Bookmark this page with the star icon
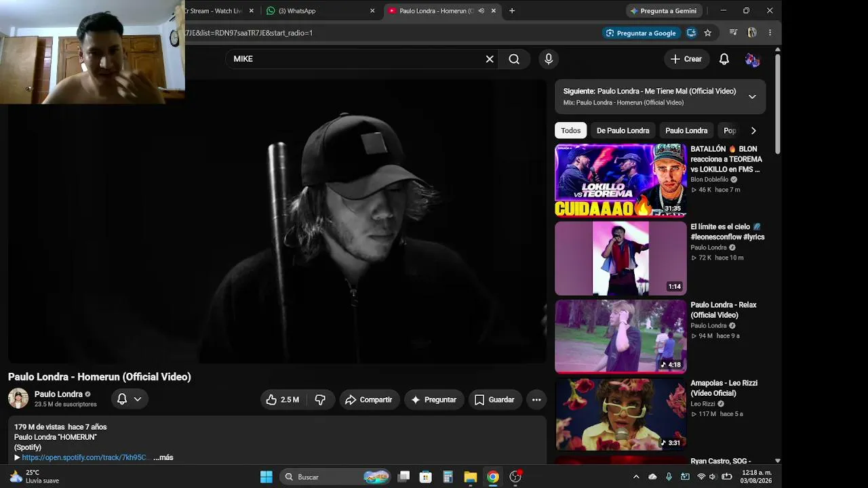 (708, 33)
